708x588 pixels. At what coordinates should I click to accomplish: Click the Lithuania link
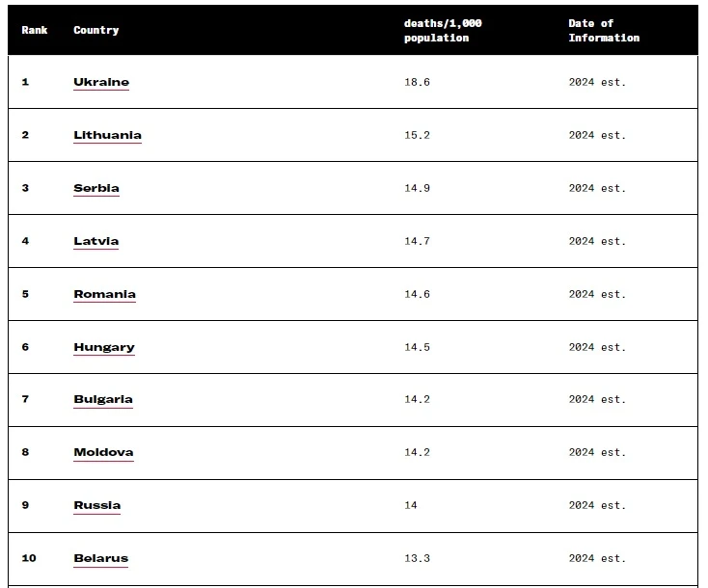tap(107, 135)
